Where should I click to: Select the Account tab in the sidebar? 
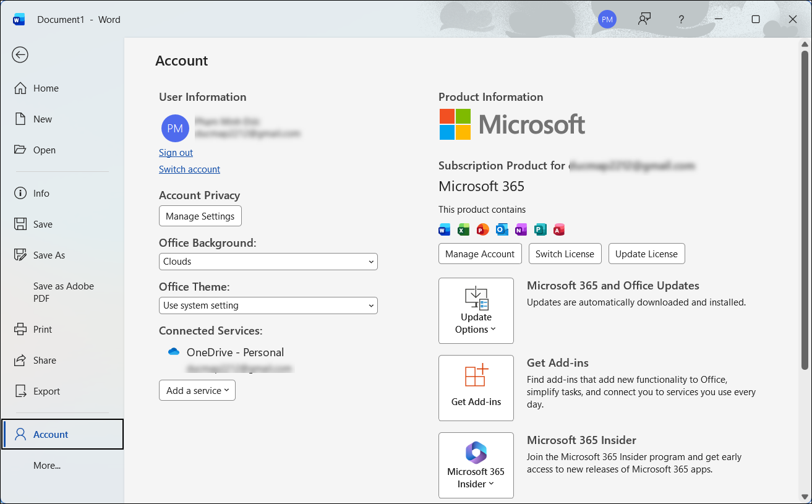click(x=62, y=434)
